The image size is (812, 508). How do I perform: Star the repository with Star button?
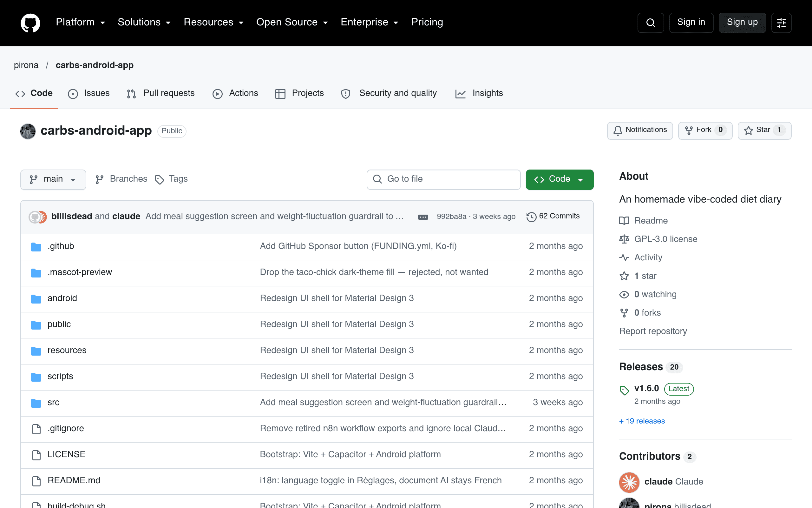(x=764, y=131)
